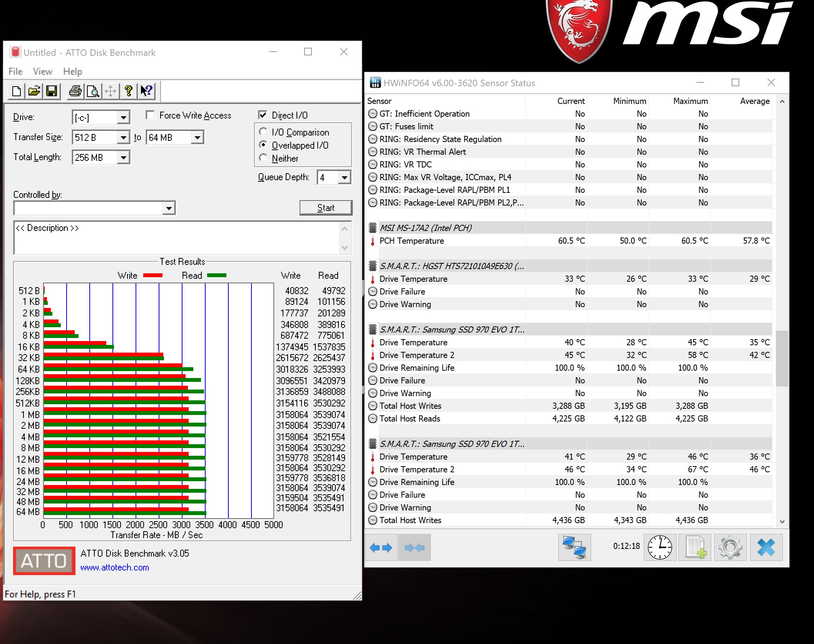This screenshot has height=644, width=814.
Task: Click the context help pointer icon in ATTO
Action: tap(146, 91)
